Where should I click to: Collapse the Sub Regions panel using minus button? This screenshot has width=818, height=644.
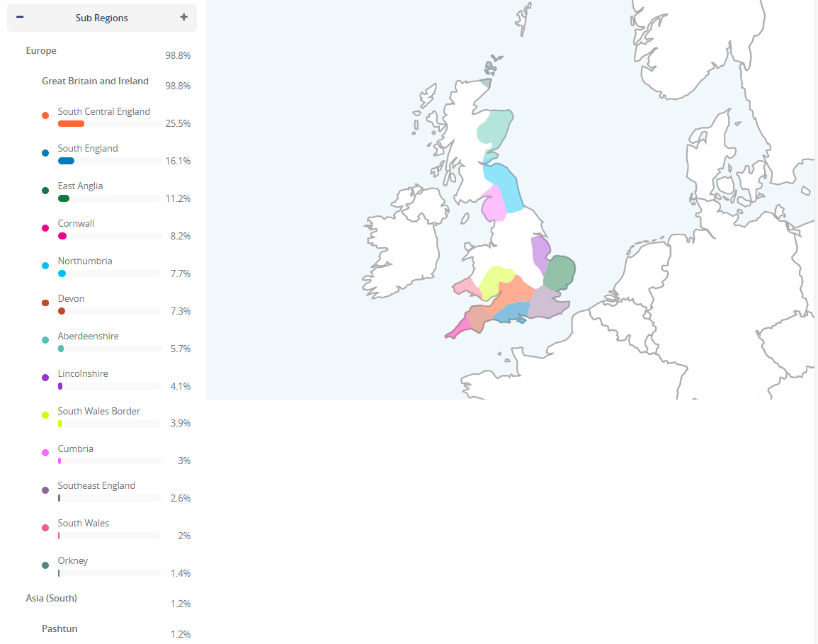tap(20, 17)
